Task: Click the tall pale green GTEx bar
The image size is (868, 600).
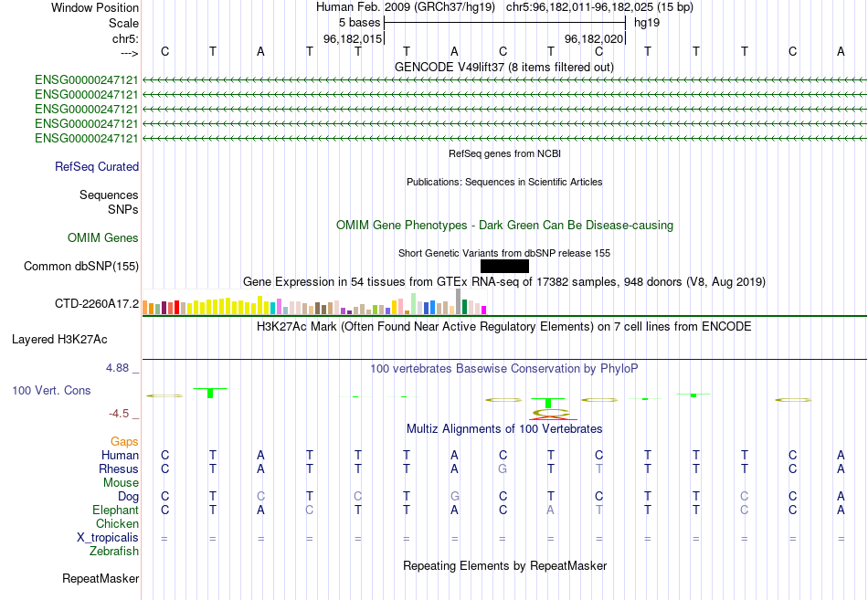Action: click(414, 304)
